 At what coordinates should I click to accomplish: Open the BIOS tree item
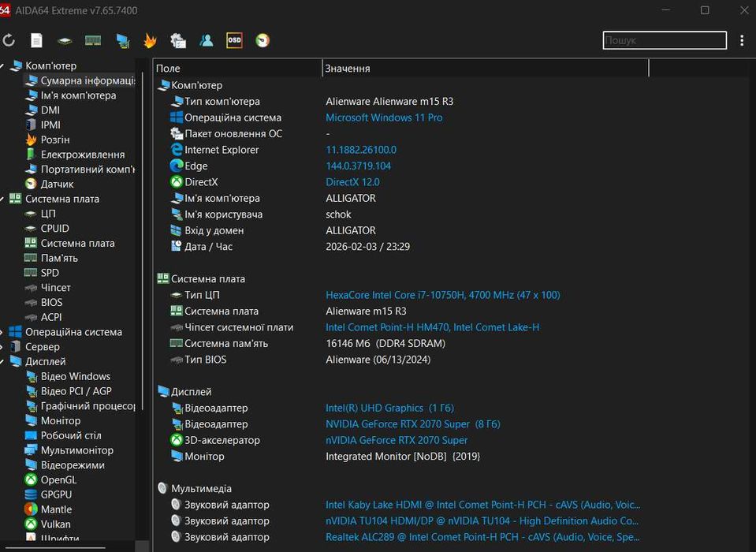click(43, 302)
